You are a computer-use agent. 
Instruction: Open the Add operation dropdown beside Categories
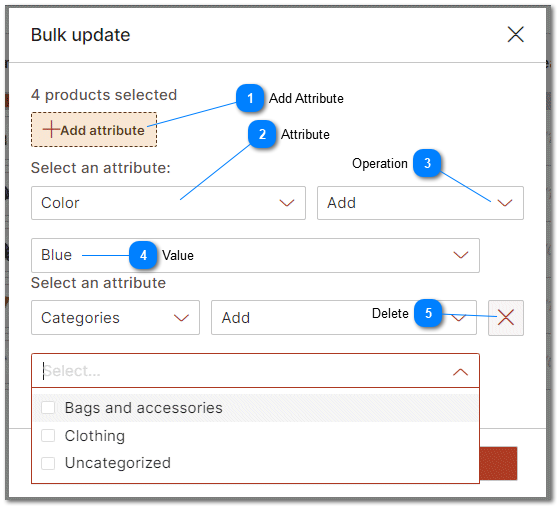click(344, 318)
